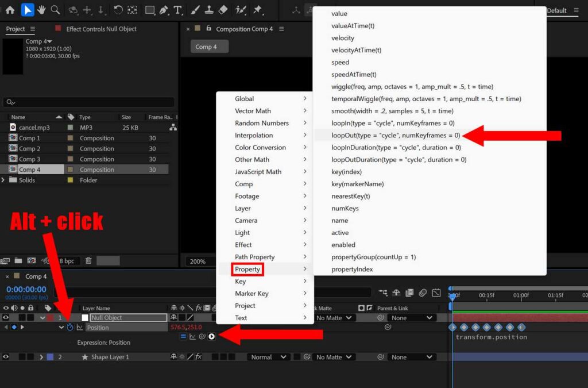Image resolution: width=588 pixels, height=388 pixels.
Task: Open Shape Layer 1 Parent & Link dropdown
Action: 411,357
